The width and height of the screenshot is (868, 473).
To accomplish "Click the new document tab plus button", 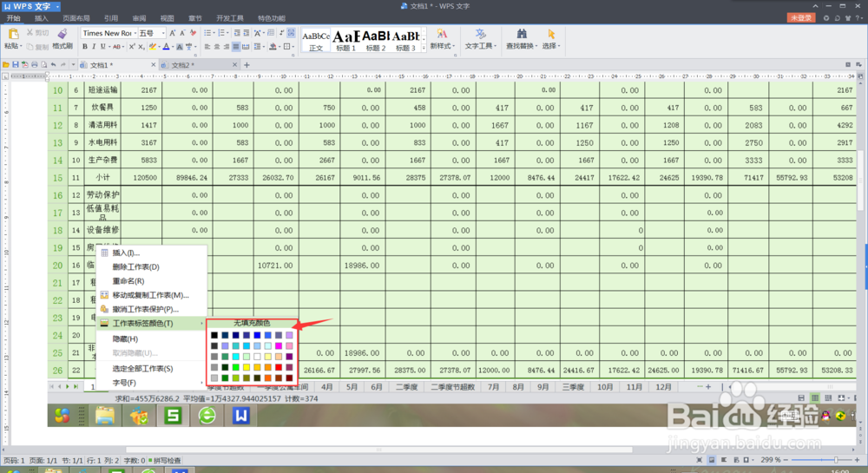I will click(247, 65).
